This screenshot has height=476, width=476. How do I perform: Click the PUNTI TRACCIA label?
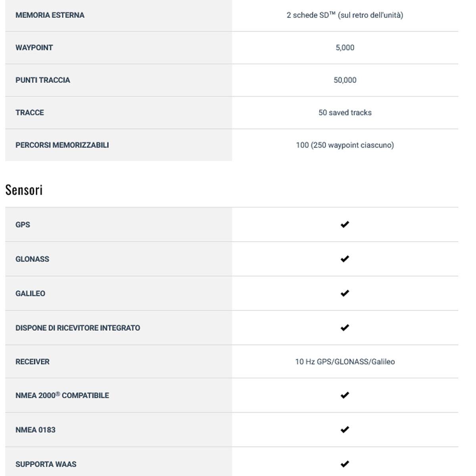43,80
